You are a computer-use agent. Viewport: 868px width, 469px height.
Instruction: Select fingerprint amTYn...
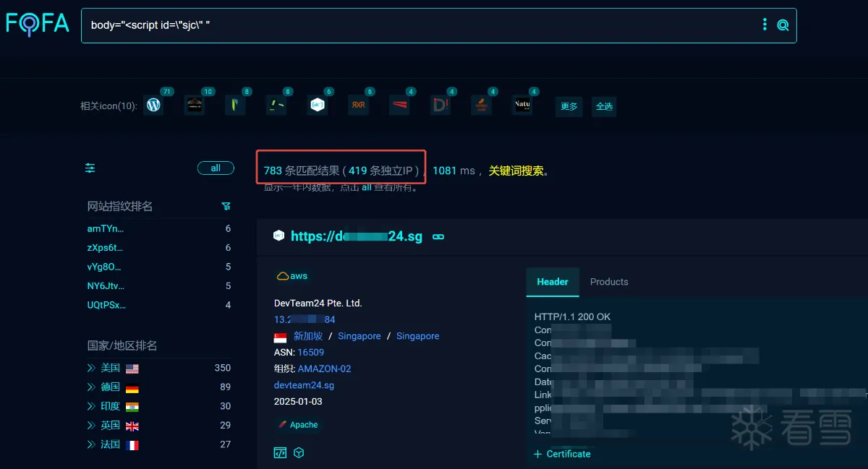(106, 228)
